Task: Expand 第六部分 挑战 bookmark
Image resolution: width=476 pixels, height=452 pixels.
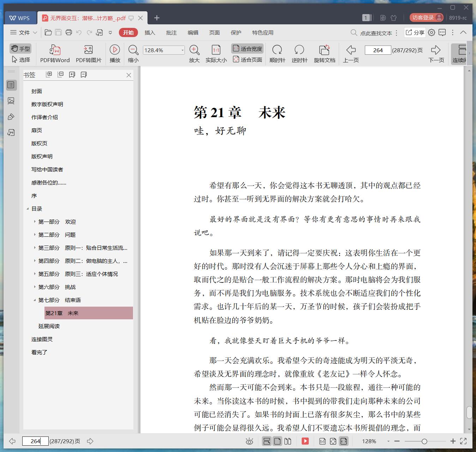Action: (x=35, y=287)
